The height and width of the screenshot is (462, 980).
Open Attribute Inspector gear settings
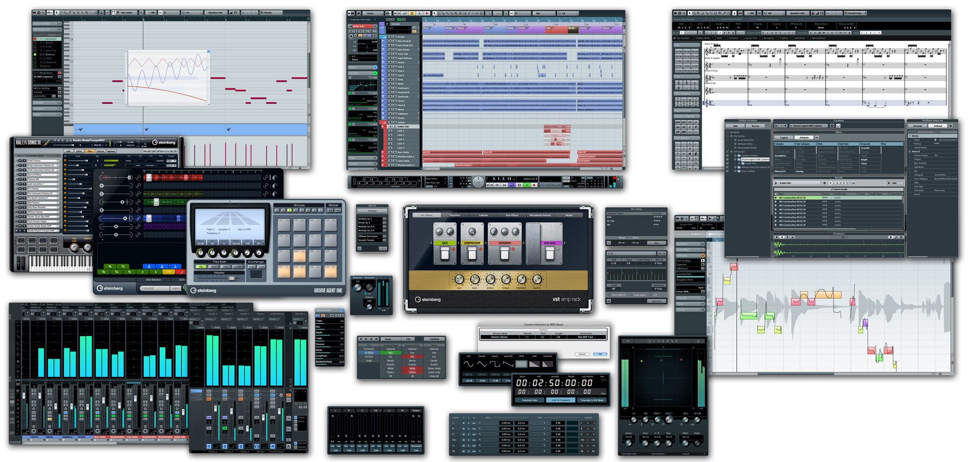(x=951, y=126)
